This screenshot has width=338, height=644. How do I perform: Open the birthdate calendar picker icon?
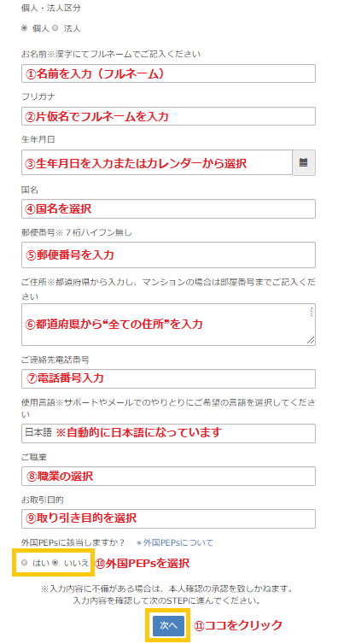point(304,162)
